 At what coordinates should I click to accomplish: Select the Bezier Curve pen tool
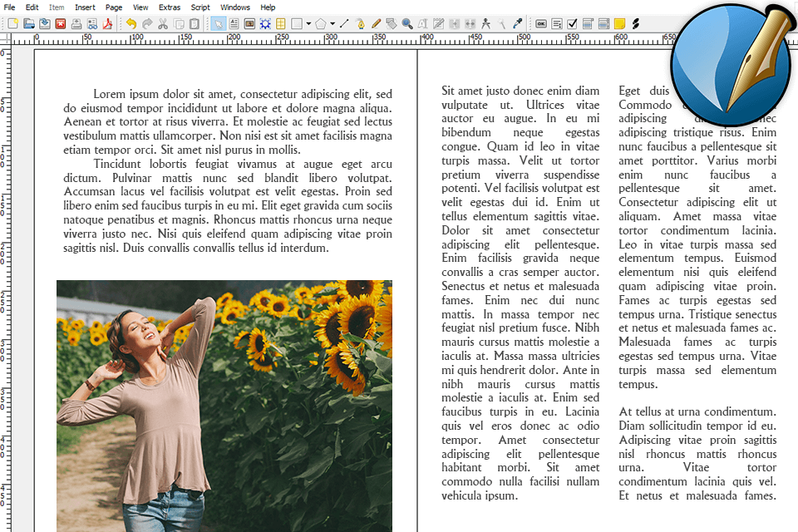pos(360,24)
